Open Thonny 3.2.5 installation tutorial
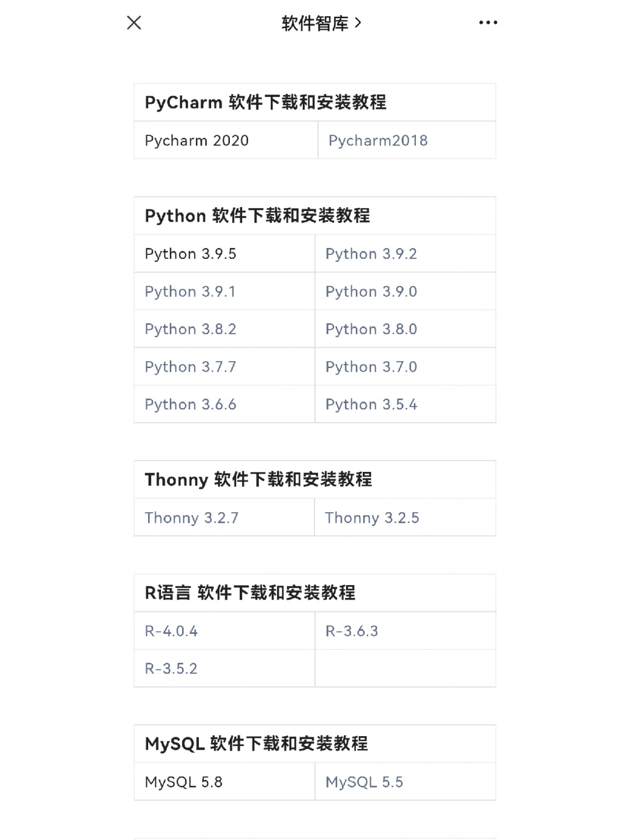This screenshot has width=630, height=840. click(373, 517)
